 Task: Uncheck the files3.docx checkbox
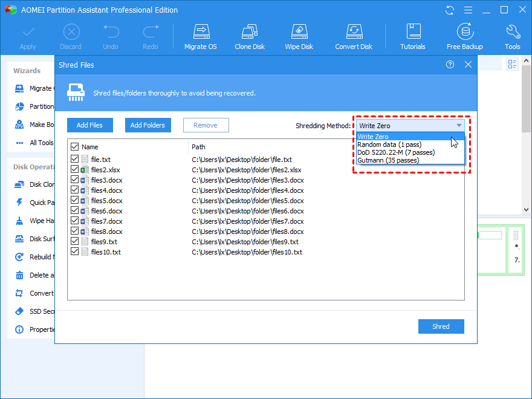pyautogui.click(x=74, y=180)
